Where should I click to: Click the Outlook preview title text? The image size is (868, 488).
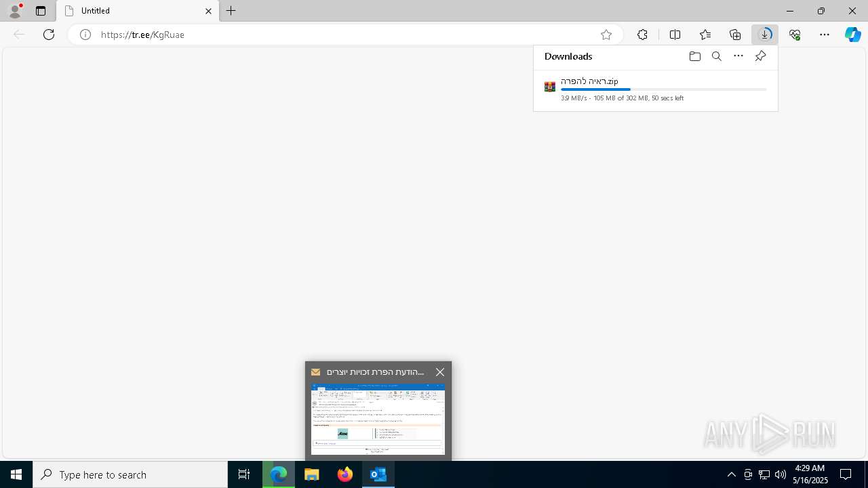pyautogui.click(x=376, y=372)
